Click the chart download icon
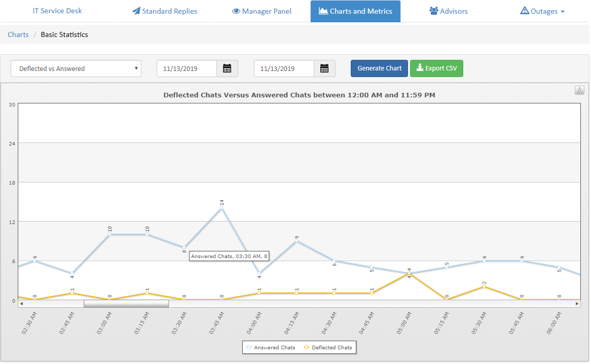Image resolution: width=591 pixels, height=364 pixels. pos(579,90)
